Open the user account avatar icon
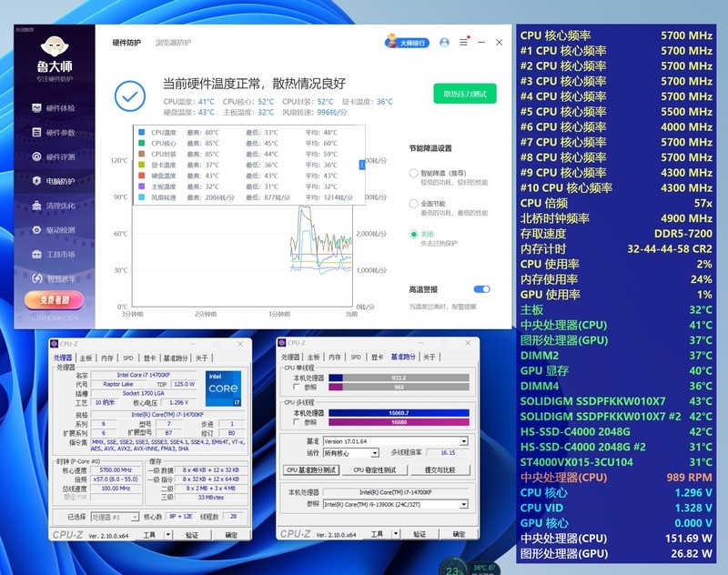Viewport: 728px width, 575px height. [x=444, y=43]
